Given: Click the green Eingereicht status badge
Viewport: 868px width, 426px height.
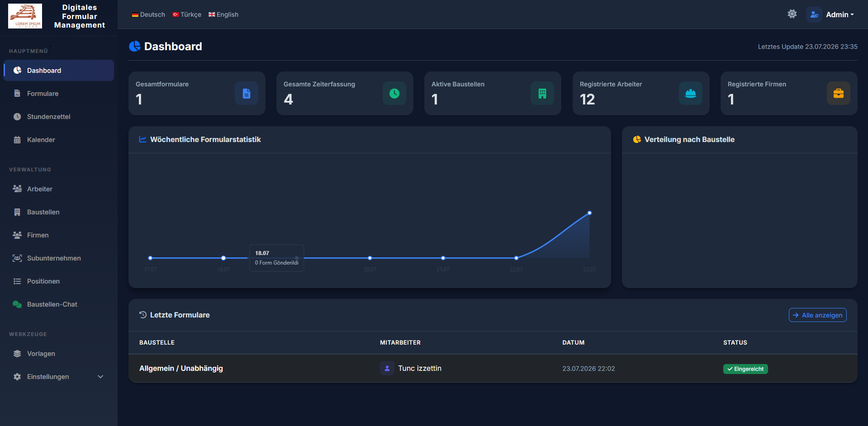Looking at the screenshot, I should 745,369.
